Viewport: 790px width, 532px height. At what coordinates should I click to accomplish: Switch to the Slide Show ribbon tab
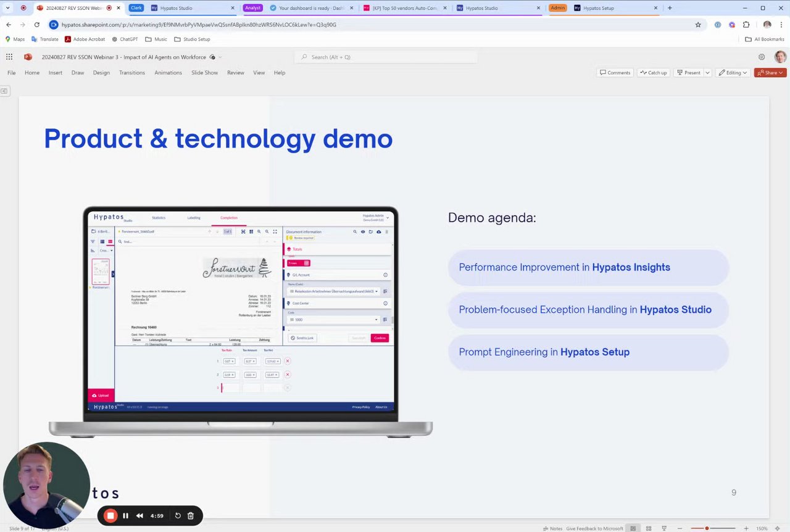click(204, 73)
